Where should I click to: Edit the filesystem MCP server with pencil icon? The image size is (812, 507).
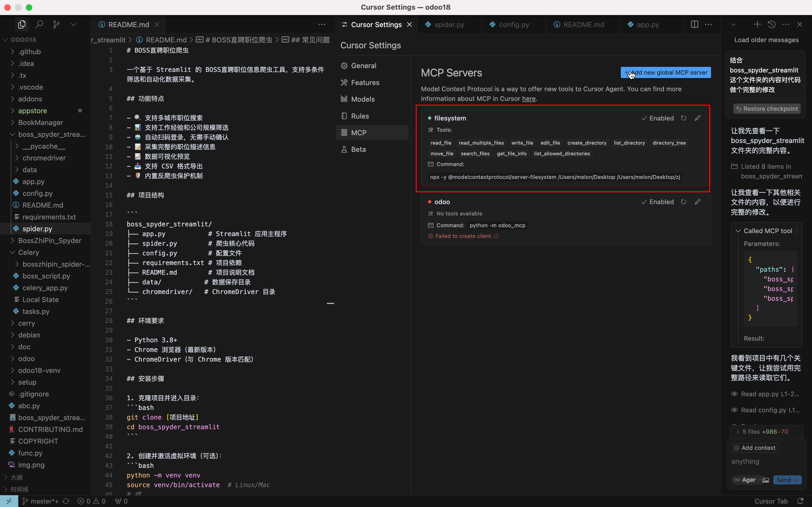[698, 118]
